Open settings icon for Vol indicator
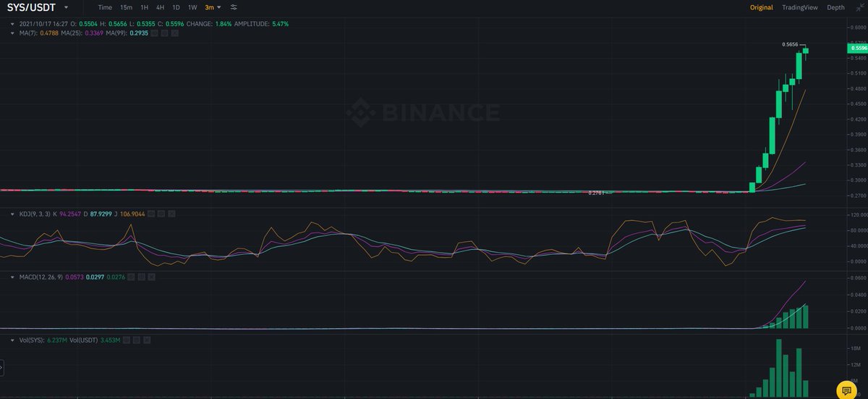This screenshot has height=399, width=868. point(136,340)
